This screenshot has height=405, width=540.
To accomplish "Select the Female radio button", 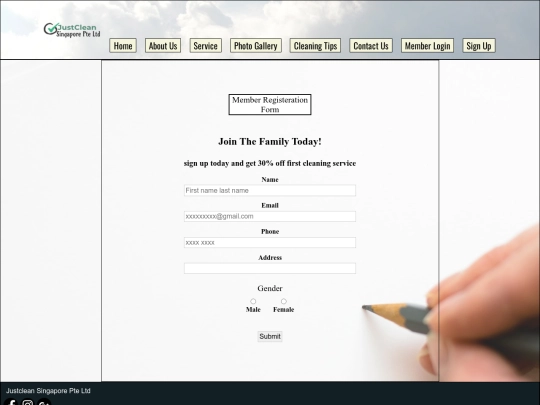I will (283, 301).
